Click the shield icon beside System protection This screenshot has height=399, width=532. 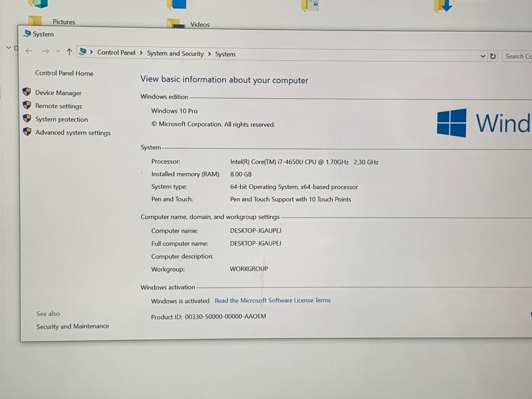[27, 118]
